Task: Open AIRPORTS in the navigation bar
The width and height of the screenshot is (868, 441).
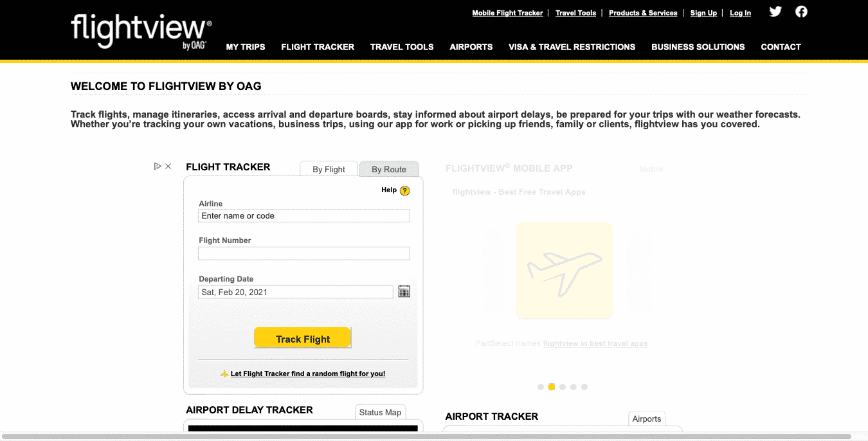Action: coord(471,47)
